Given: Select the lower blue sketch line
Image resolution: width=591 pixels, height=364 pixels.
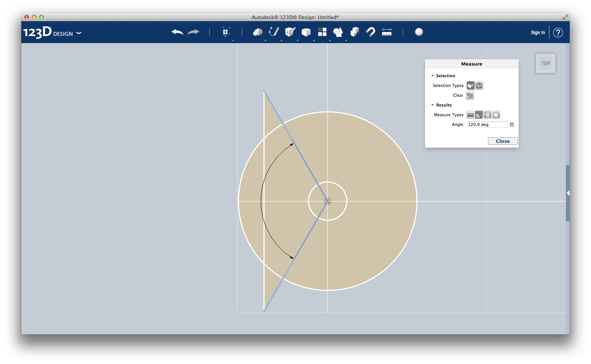Looking at the screenshot, I should [295, 257].
